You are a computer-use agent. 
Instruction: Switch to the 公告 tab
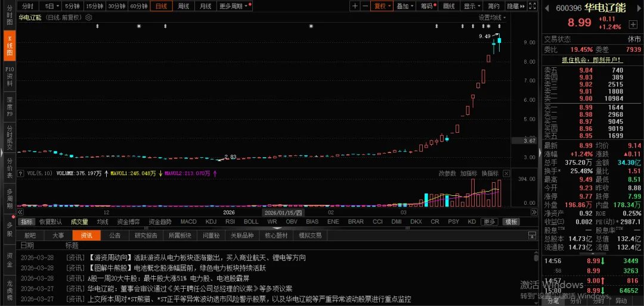pyautogui.click(x=114, y=235)
